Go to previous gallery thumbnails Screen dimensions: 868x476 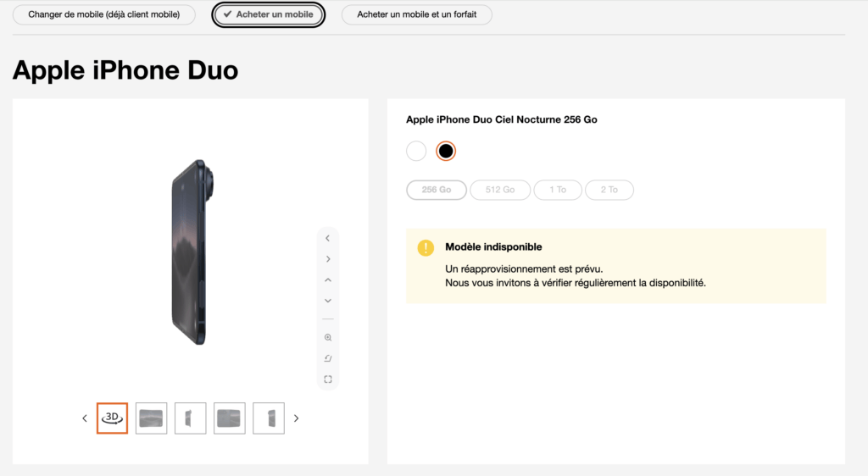pyautogui.click(x=85, y=418)
